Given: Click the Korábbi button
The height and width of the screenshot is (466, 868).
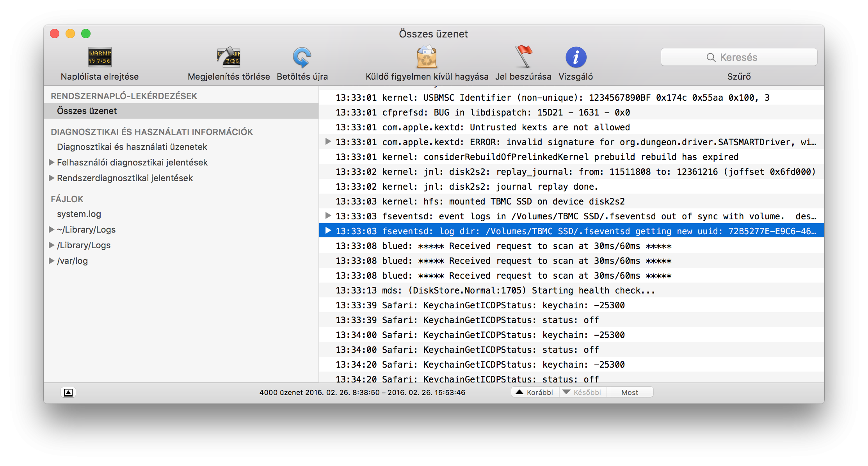Looking at the screenshot, I should pos(535,392).
